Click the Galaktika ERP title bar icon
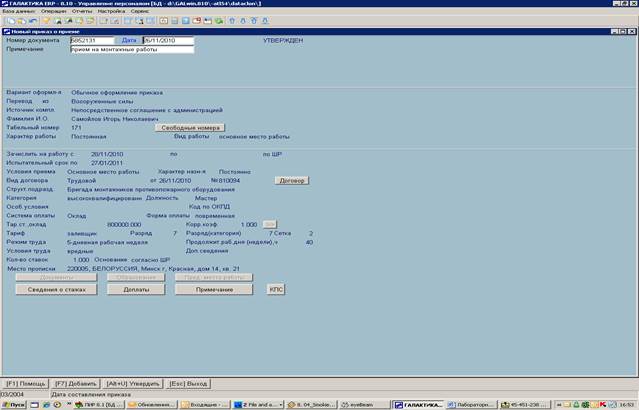Viewport: 639px width, 410px height. pyautogui.click(x=5, y=4)
